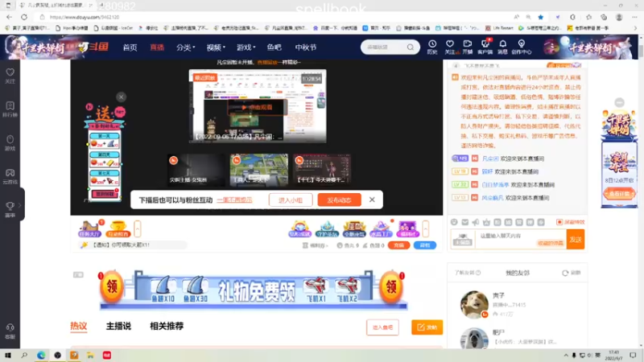Screen dimensions: 644x362
Task: Click the browser address bar
Action: pyautogui.click(x=271, y=17)
